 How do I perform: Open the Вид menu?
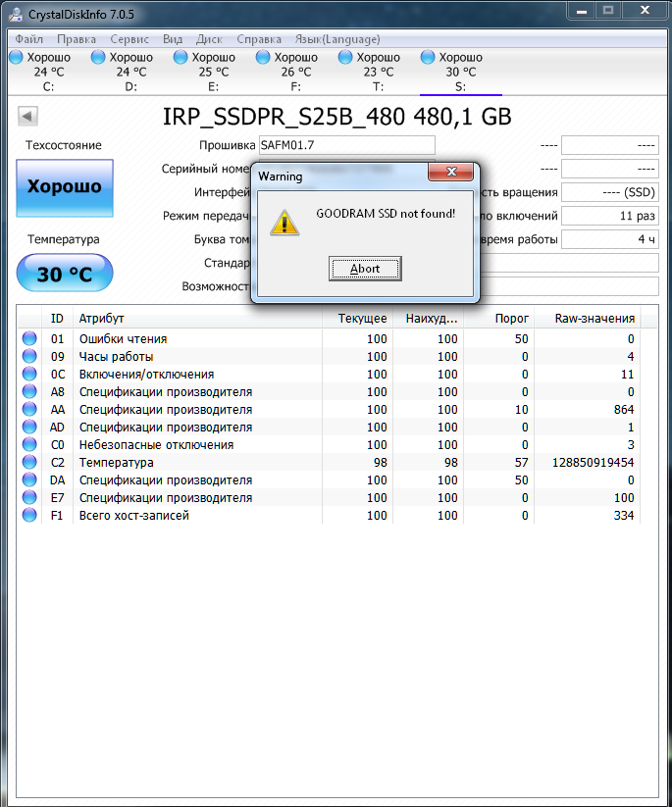tap(173, 39)
